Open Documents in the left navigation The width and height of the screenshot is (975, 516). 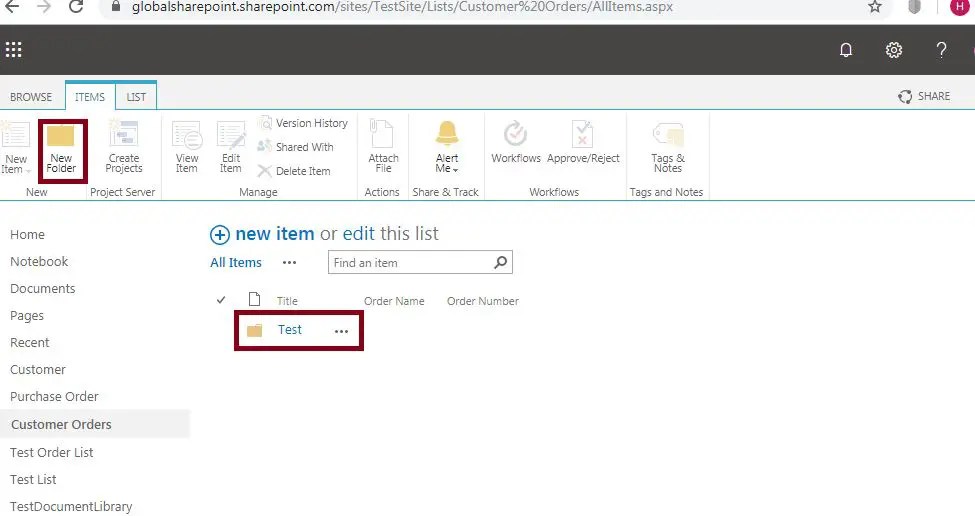coord(42,288)
